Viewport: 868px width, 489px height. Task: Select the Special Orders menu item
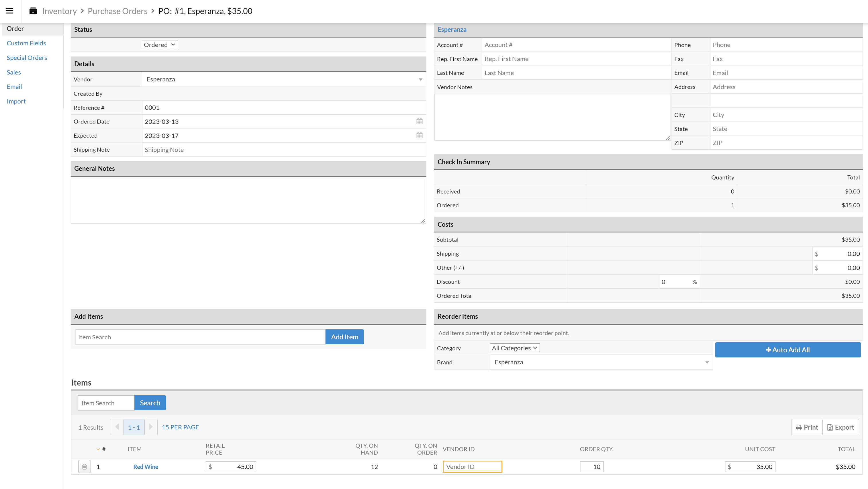27,58
